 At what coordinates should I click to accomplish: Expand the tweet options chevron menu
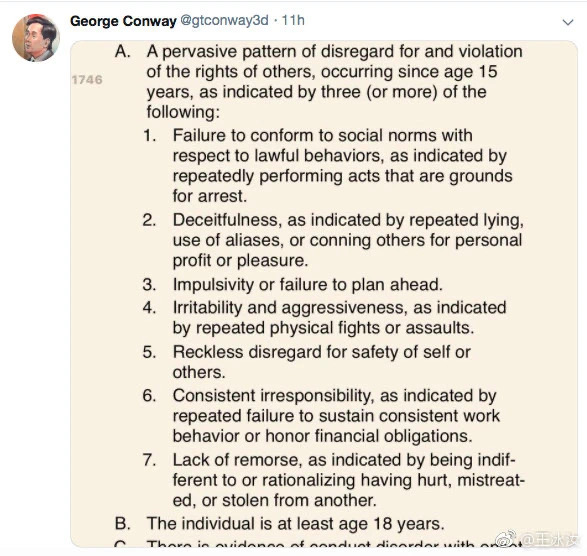(568, 22)
